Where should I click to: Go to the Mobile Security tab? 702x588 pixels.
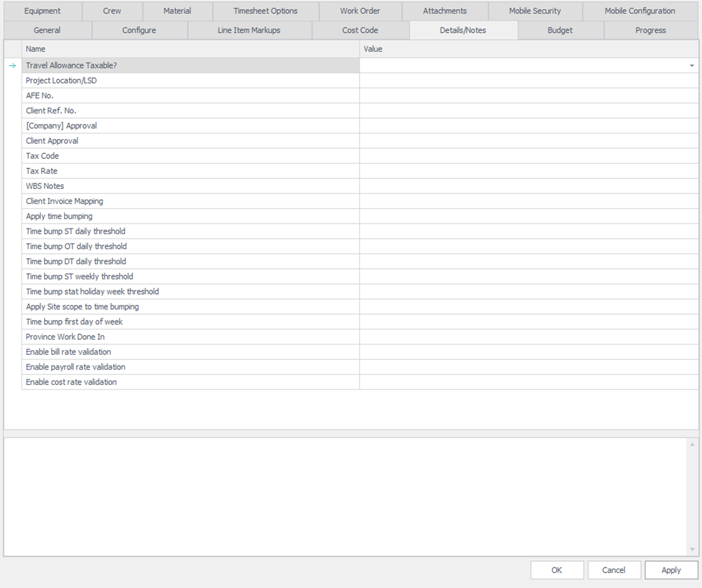[x=534, y=11]
